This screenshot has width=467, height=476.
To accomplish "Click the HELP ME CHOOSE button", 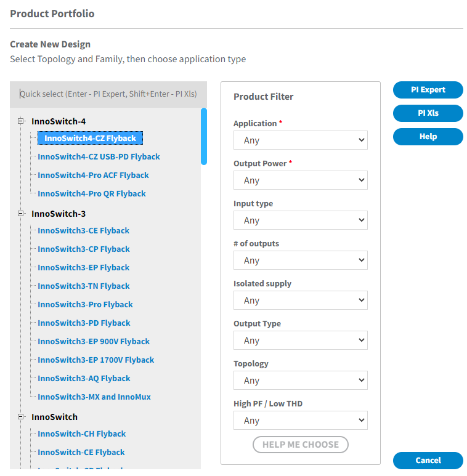I will point(300,445).
